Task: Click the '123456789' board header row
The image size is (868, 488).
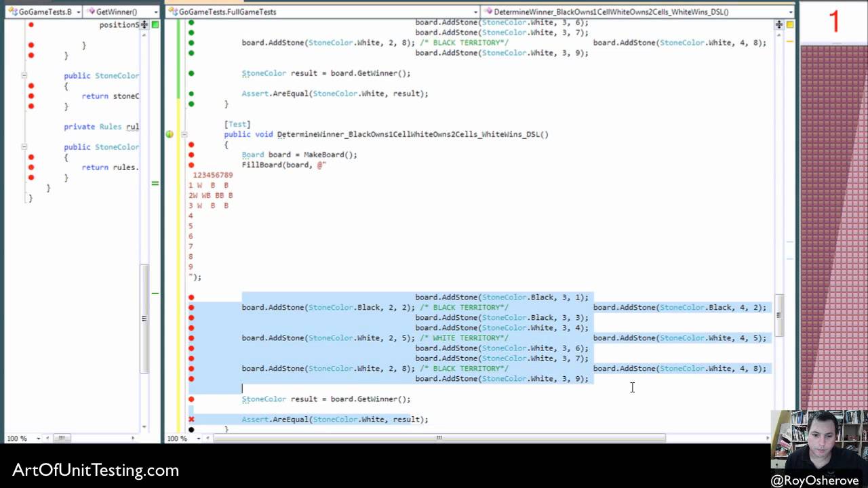Action: 213,175
